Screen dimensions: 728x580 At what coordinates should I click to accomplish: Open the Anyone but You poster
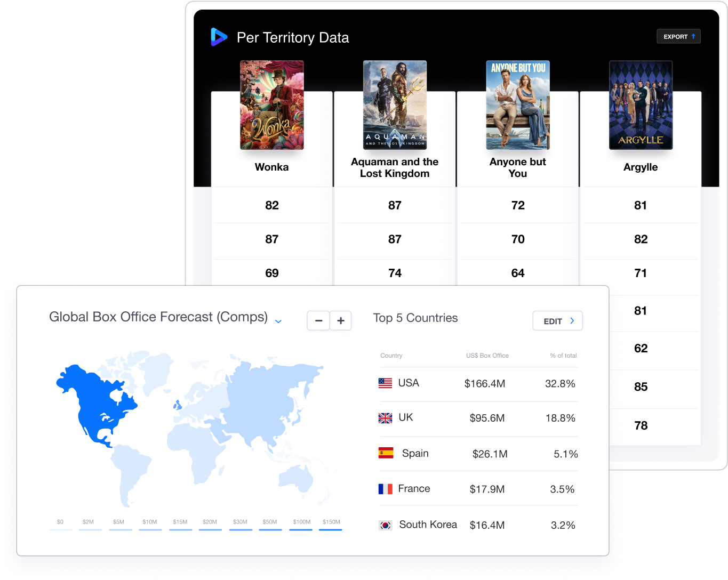coord(517,105)
